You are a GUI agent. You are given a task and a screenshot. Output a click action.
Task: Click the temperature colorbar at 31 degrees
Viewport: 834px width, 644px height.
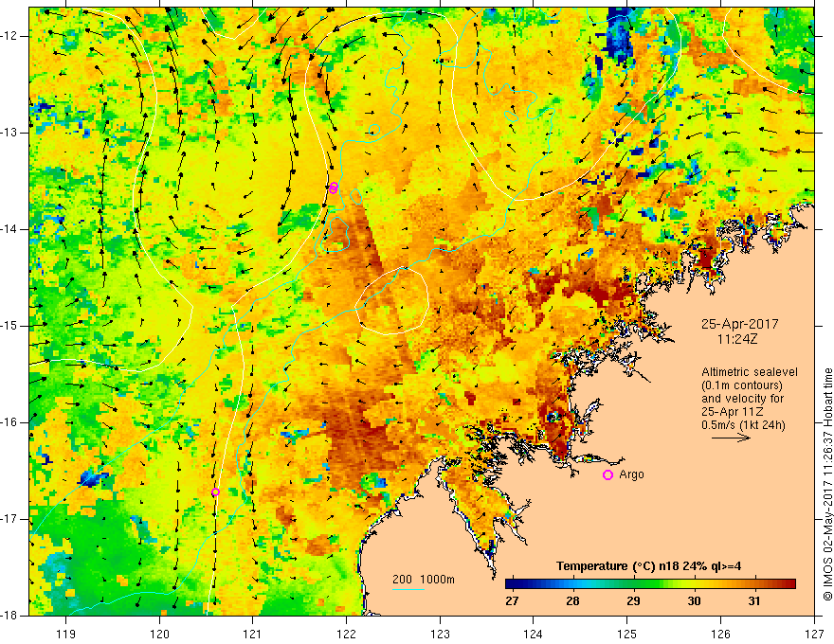click(754, 584)
